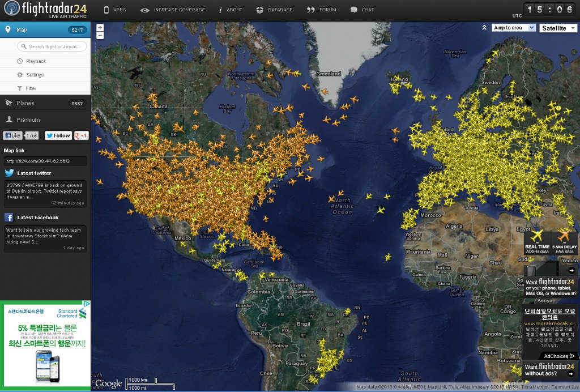Zoom out the map with minus button

point(100,36)
